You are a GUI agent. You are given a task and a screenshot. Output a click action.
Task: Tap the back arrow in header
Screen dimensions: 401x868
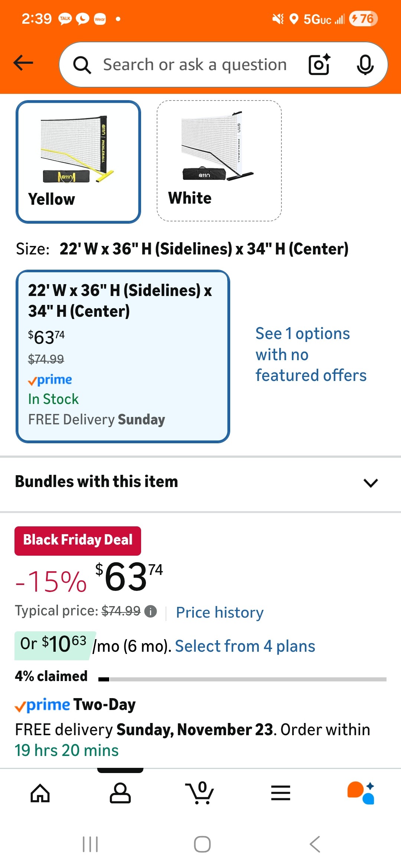click(23, 63)
